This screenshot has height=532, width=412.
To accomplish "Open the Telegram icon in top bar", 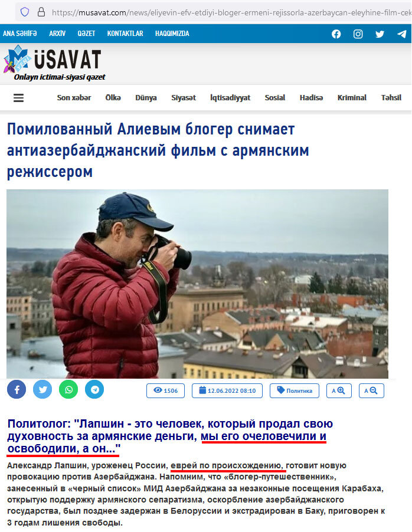I will (x=402, y=34).
